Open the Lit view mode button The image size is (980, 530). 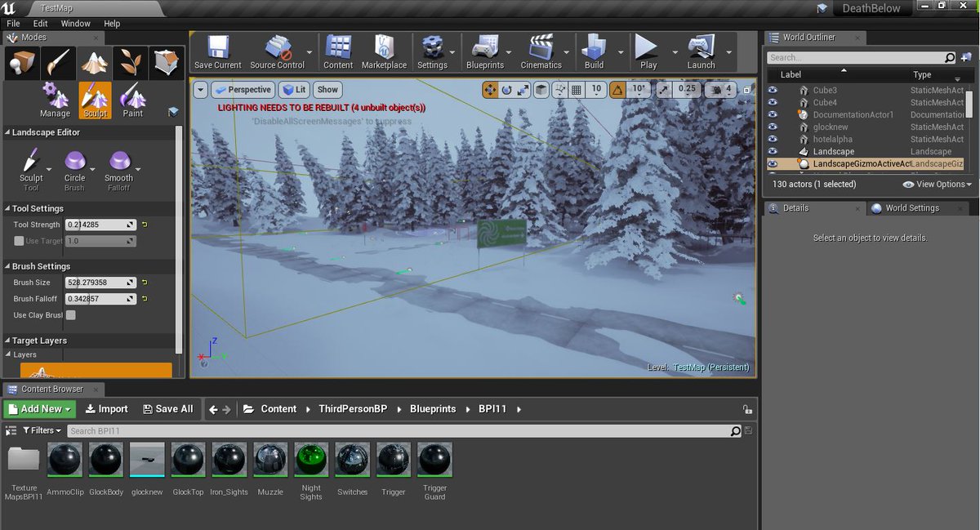coord(294,90)
